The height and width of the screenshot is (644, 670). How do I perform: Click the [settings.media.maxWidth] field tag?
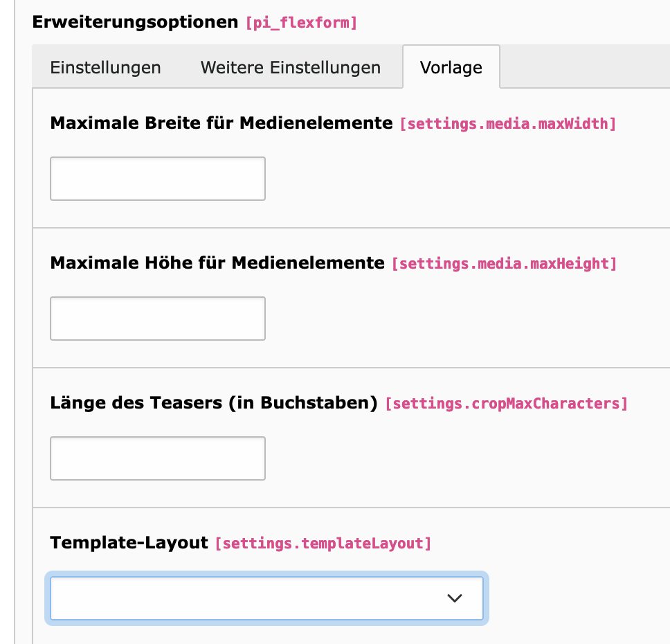click(x=507, y=124)
